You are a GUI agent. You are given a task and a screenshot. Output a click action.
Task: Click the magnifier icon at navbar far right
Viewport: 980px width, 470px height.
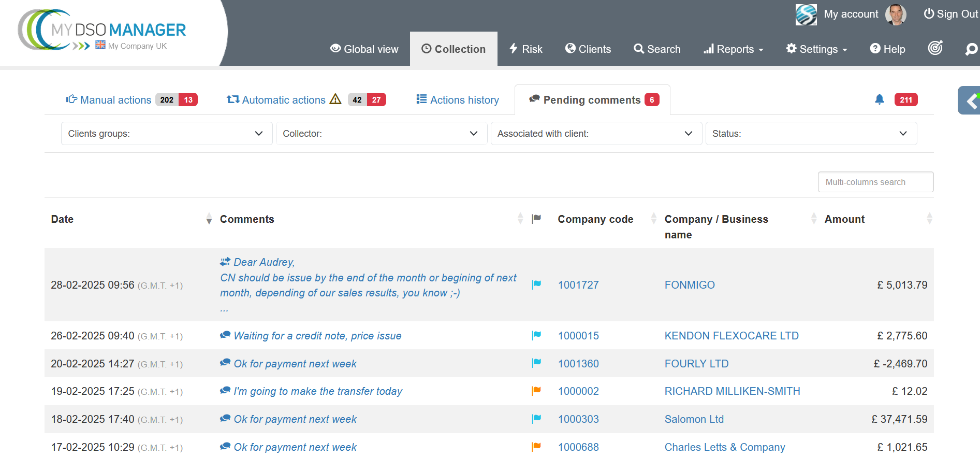pyautogui.click(x=971, y=49)
